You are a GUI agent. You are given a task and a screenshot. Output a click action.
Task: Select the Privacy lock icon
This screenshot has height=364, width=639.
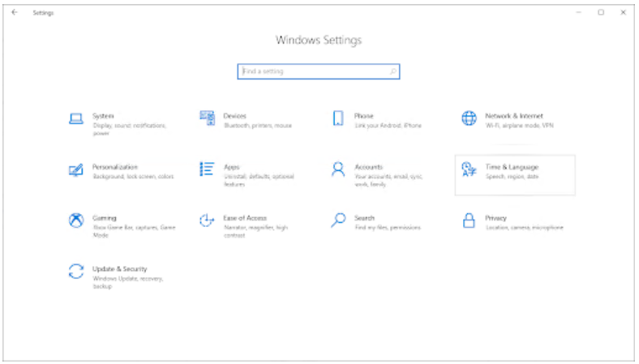(469, 221)
